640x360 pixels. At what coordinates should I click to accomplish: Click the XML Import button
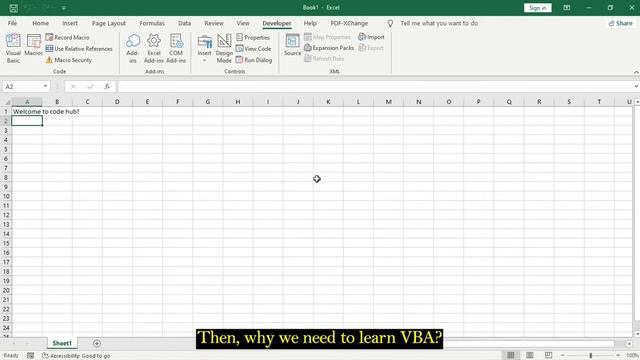371,37
